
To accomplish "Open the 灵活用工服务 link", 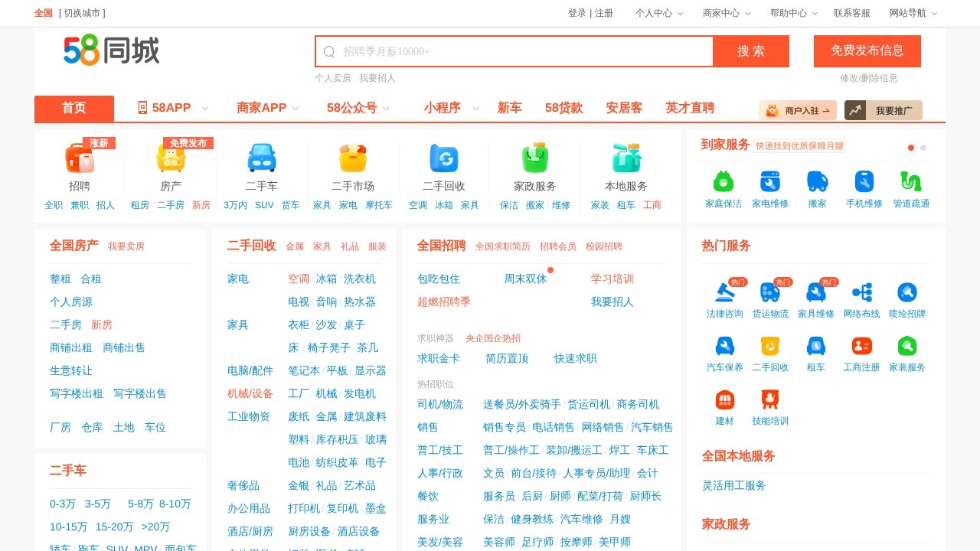I will (x=734, y=485).
